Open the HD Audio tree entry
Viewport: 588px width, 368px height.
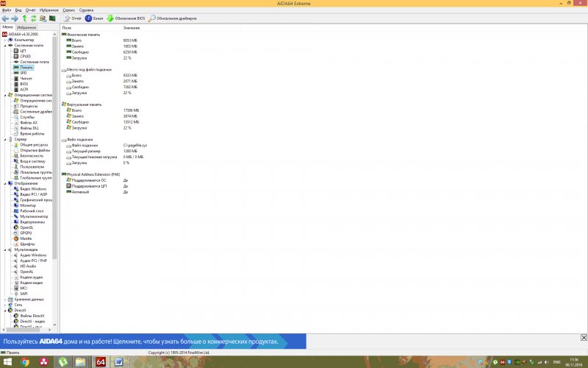(27, 266)
